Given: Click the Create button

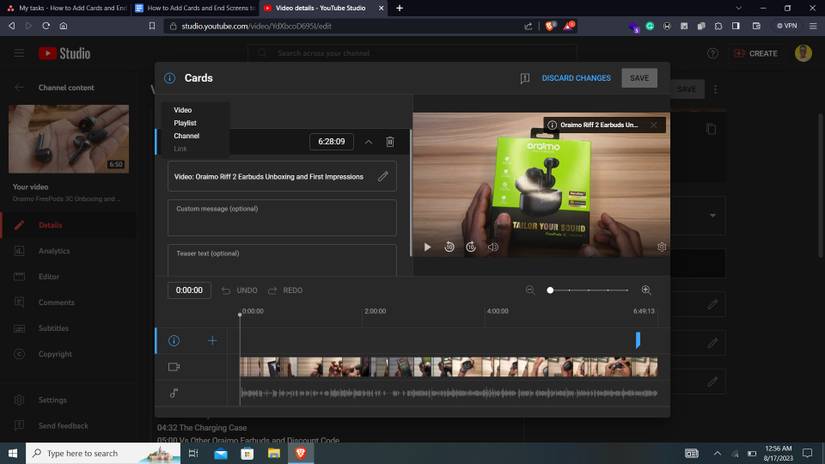Looking at the screenshot, I should point(756,53).
